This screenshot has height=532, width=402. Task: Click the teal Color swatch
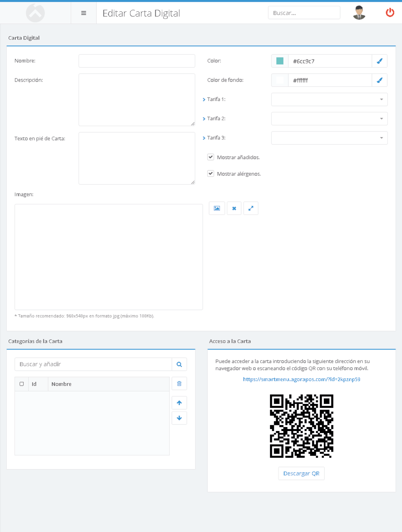(x=280, y=61)
